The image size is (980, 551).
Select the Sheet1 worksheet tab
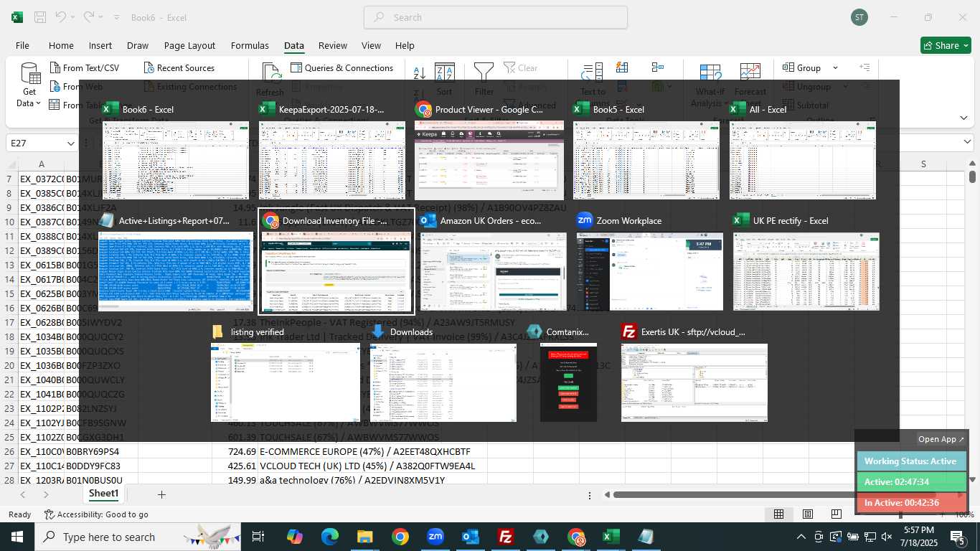click(103, 494)
